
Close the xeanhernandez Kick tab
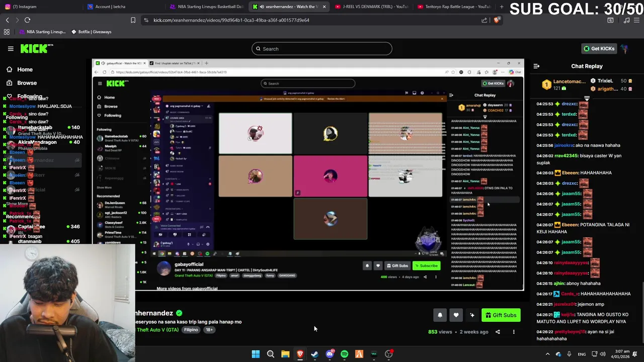[324, 7]
